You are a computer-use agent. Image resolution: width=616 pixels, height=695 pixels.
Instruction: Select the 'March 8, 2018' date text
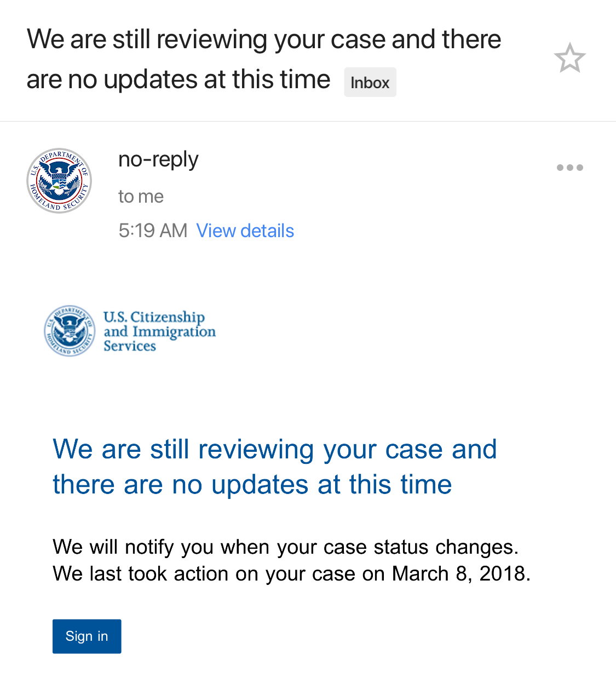[461, 573]
